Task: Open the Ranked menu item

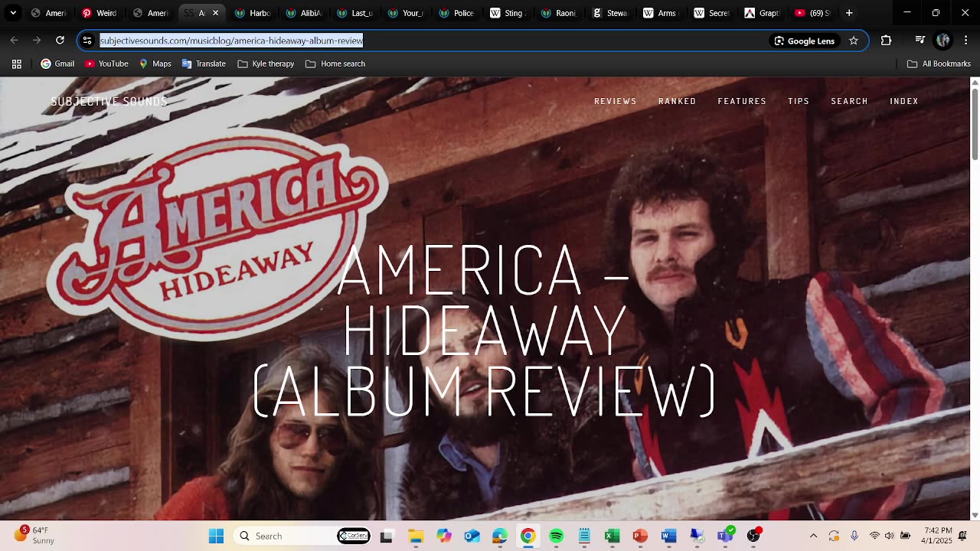Action: tap(677, 101)
